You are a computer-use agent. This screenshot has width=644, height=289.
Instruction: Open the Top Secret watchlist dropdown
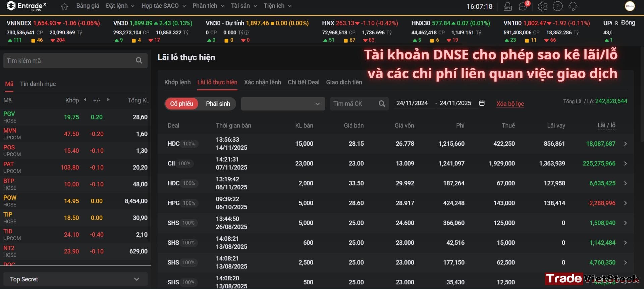[x=75, y=279]
